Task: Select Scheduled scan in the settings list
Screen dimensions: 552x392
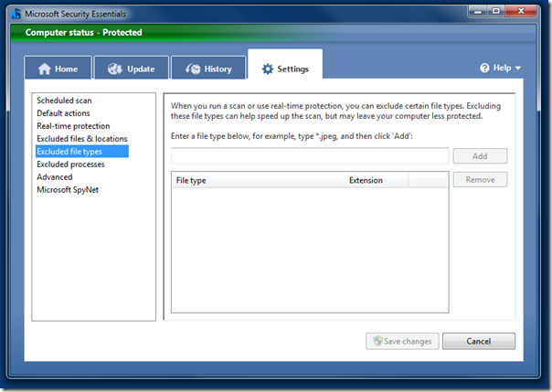Action: click(64, 101)
